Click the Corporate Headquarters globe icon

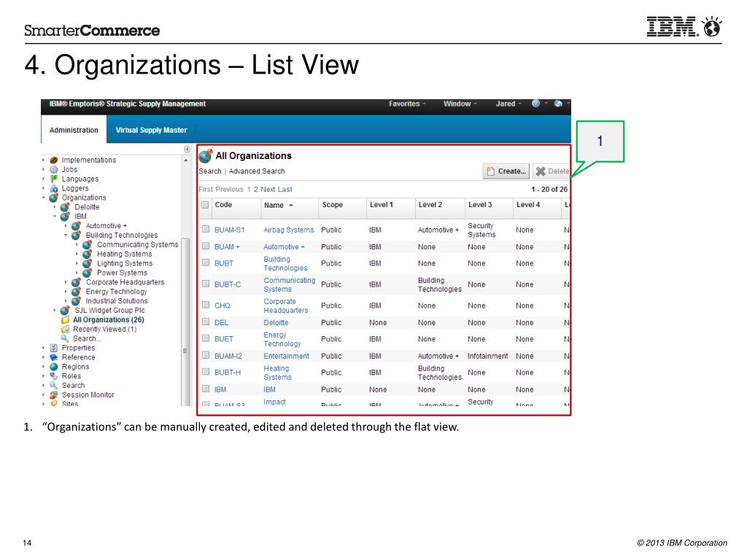click(x=76, y=282)
